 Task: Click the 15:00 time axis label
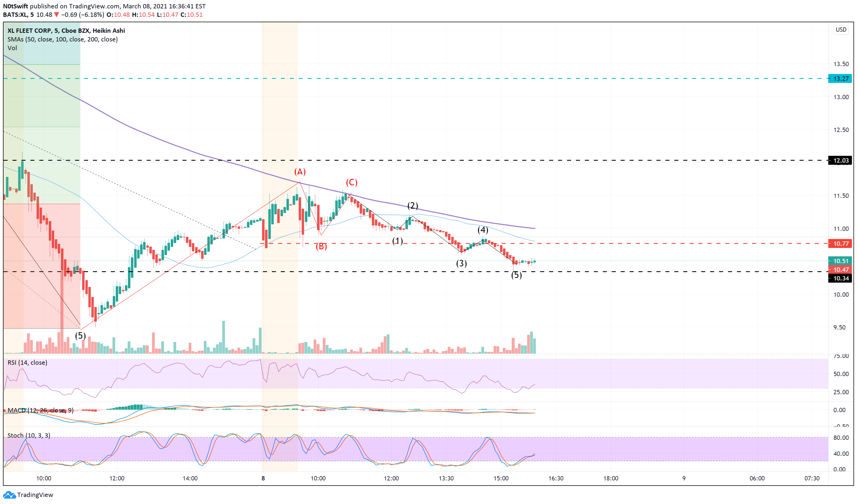click(501, 479)
